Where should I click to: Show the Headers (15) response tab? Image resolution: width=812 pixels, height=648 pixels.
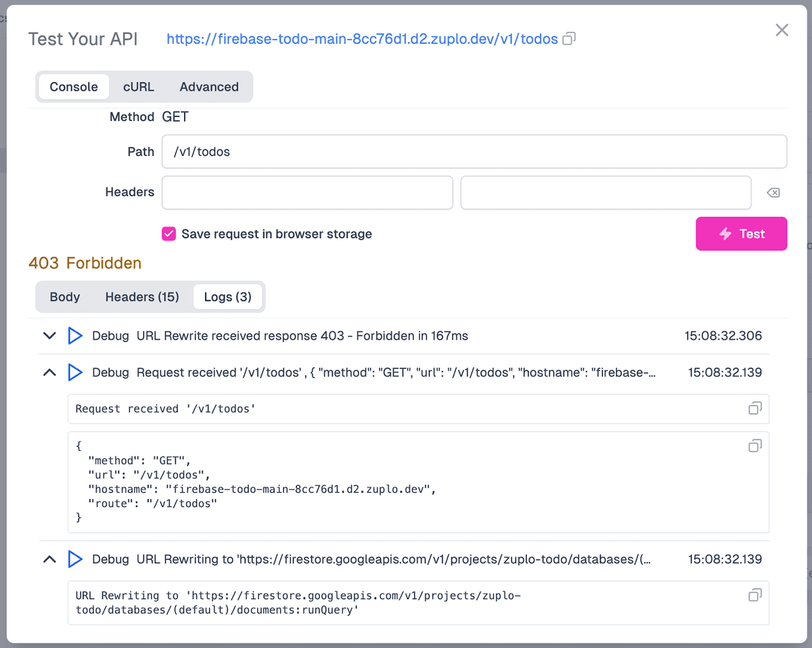[x=141, y=297]
